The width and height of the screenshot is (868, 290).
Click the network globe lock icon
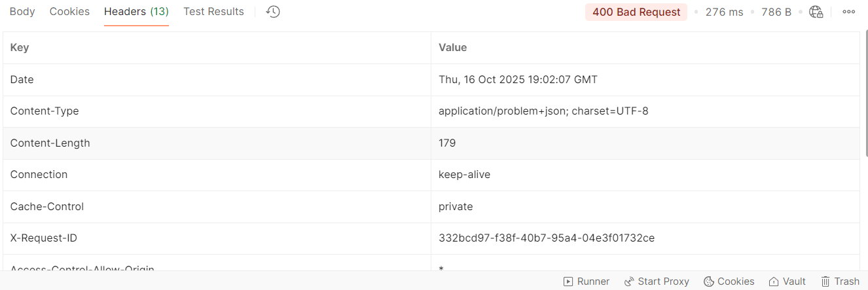816,12
